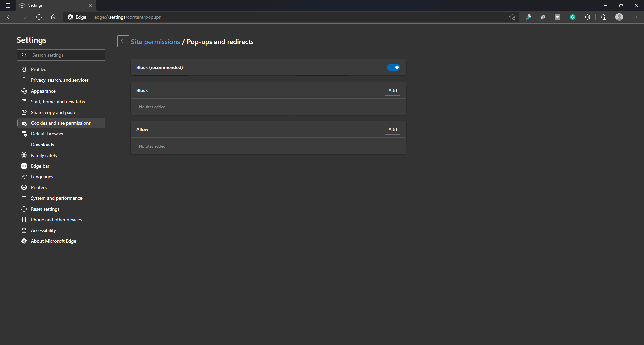Open the Collections toolbar button
The image size is (644, 345).
click(x=604, y=17)
